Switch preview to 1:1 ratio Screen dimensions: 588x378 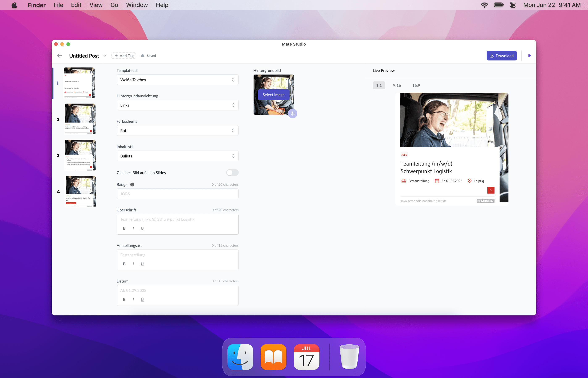pyautogui.click(x=379, y=85)
